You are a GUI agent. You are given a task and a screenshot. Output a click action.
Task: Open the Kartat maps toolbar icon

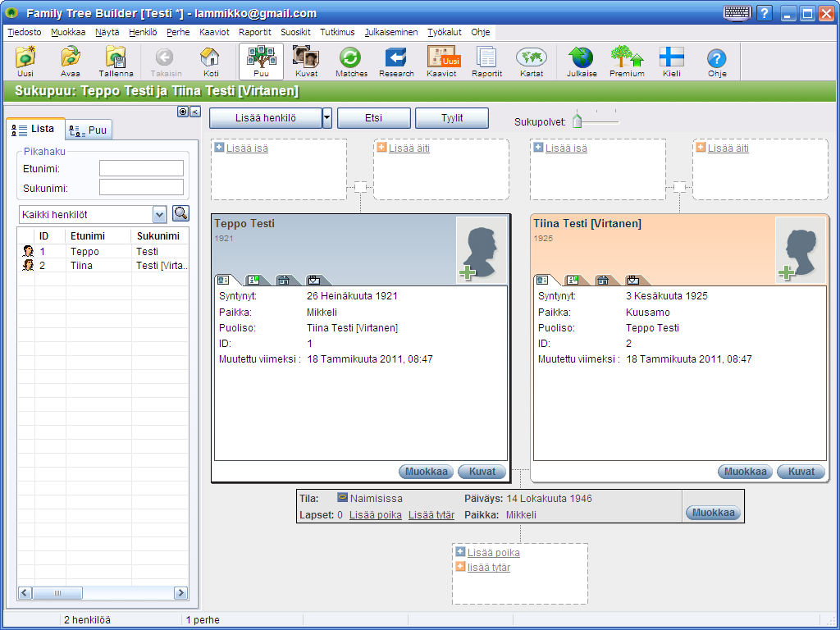532,62
